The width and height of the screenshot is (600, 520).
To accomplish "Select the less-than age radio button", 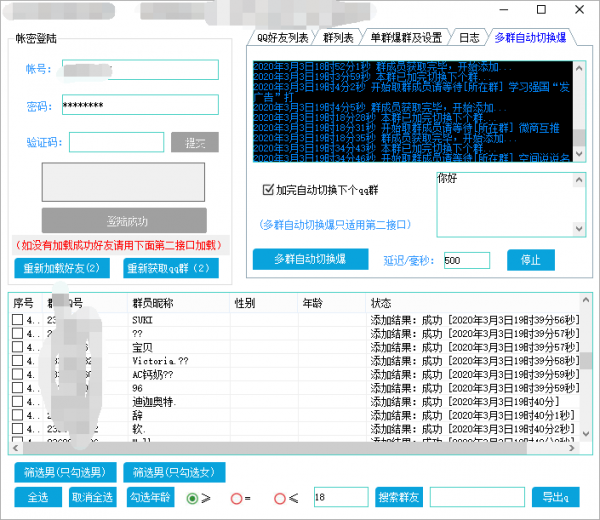I will tap(280, 498).
